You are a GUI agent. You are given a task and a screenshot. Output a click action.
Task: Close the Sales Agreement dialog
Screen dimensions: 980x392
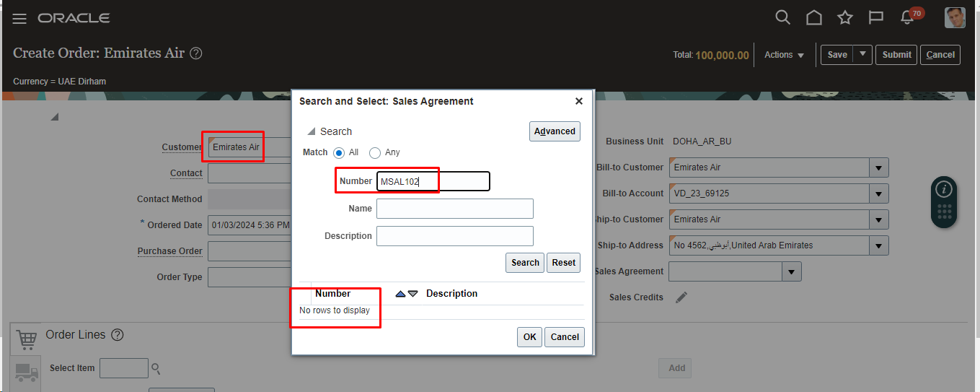point(578,101)
